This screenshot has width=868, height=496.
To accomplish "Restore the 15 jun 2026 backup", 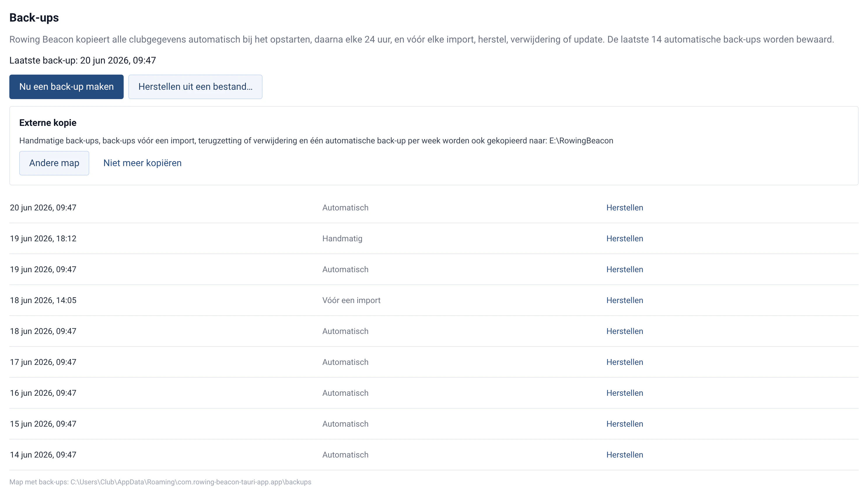I will 624,424.
